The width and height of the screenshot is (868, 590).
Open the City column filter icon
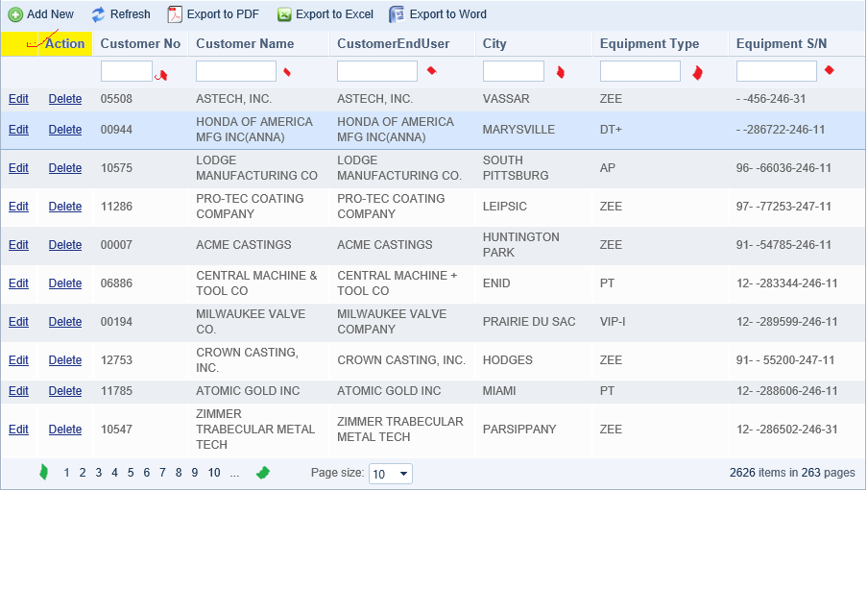(x=560, y=72)
